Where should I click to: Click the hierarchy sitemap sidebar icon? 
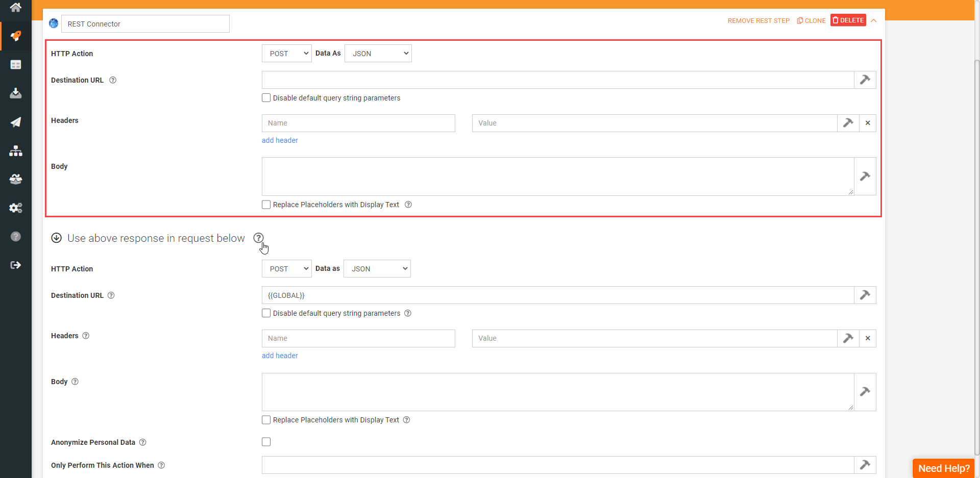[x=16, y=150]
